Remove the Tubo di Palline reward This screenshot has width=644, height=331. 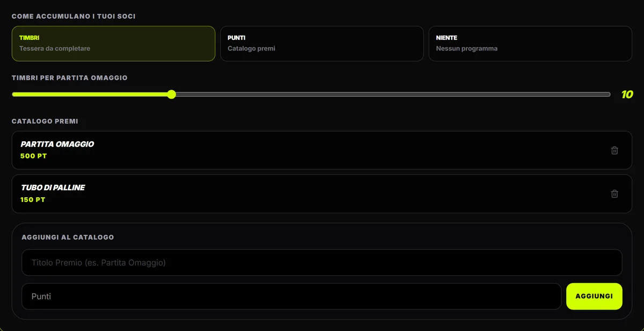614,194
